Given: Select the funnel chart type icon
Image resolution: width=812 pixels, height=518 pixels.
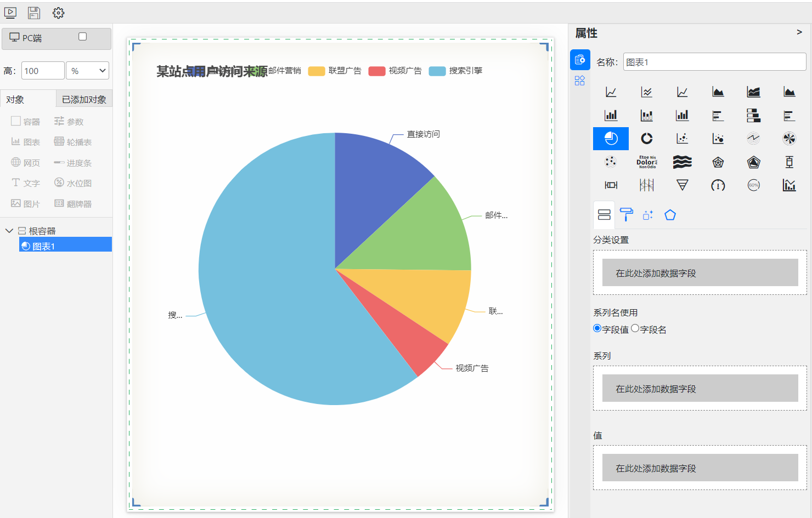Looking at the screenshot, I should pyautogui.click(x=683, y=185).
